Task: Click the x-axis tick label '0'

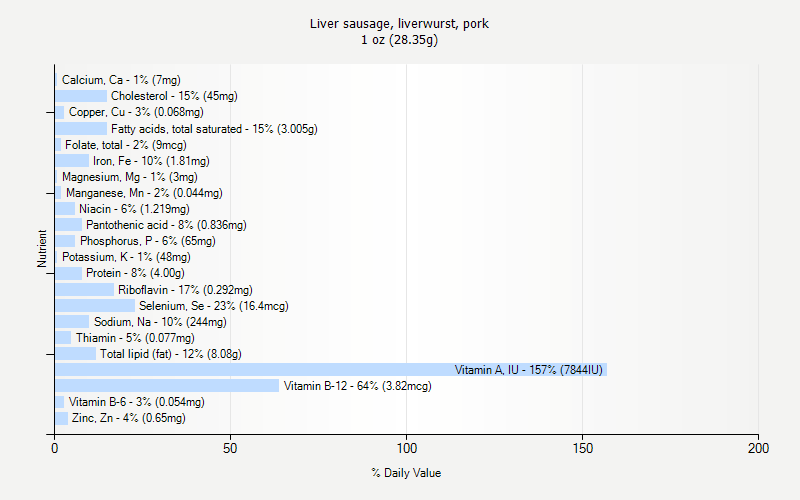Action: (55, 448)
